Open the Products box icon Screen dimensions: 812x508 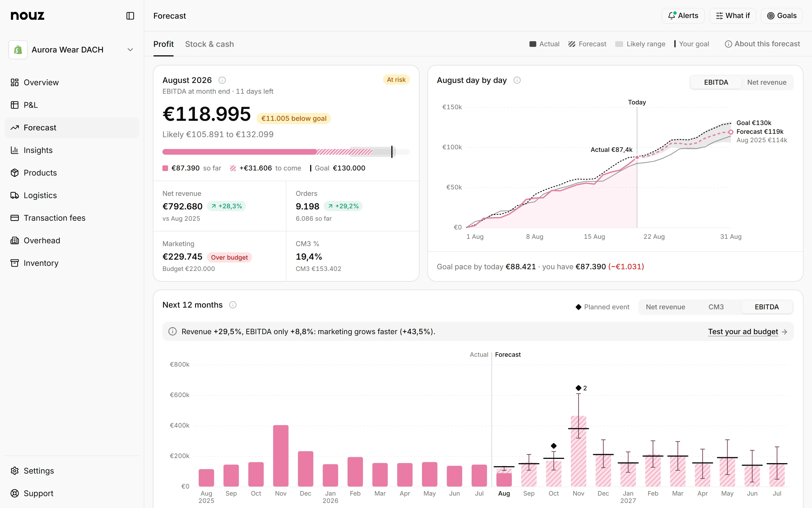point(14,173)
